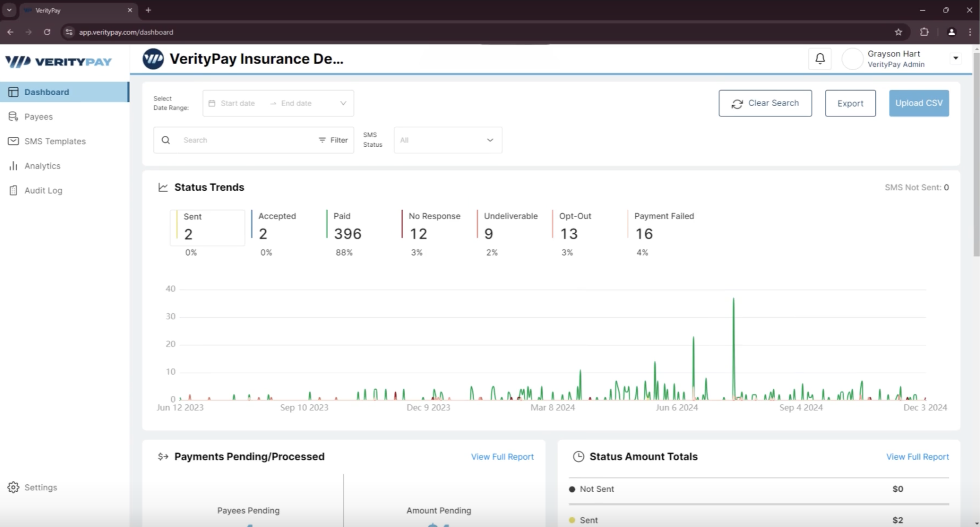
Task: Open the Filter options icon
Action: coord(322,140)
